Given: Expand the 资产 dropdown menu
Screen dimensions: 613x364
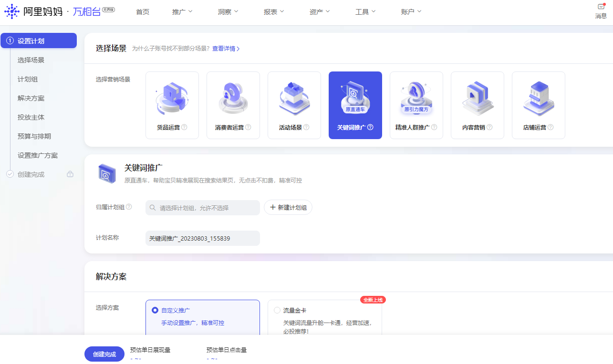Looking at the screenshot, I should (320, 12).
